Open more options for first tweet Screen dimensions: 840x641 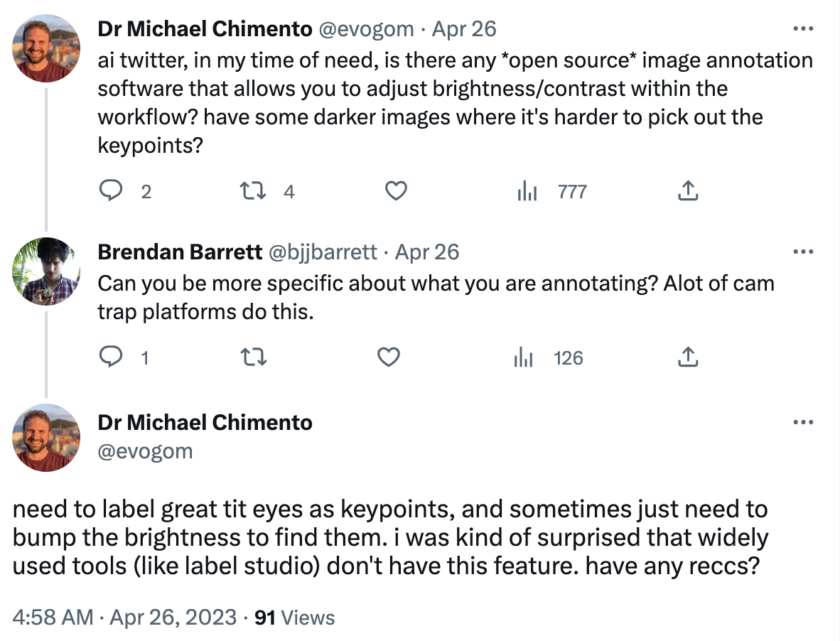point(802,29)
